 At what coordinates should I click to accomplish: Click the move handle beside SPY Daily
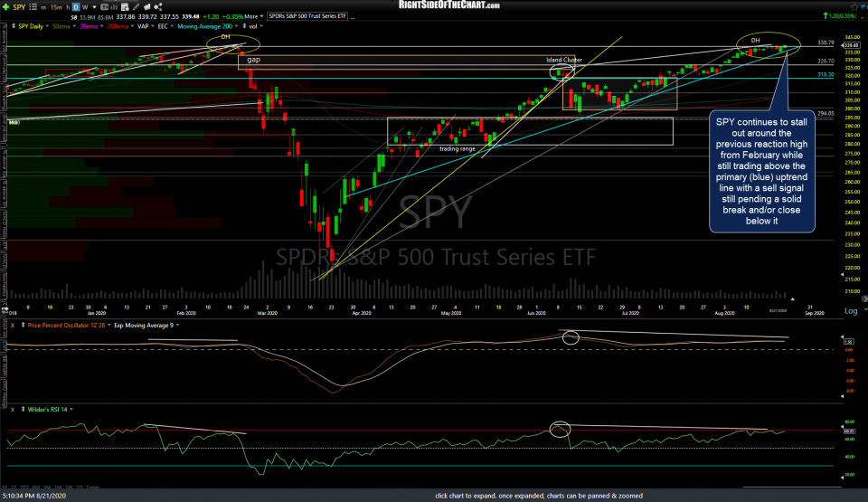point(14,26)
